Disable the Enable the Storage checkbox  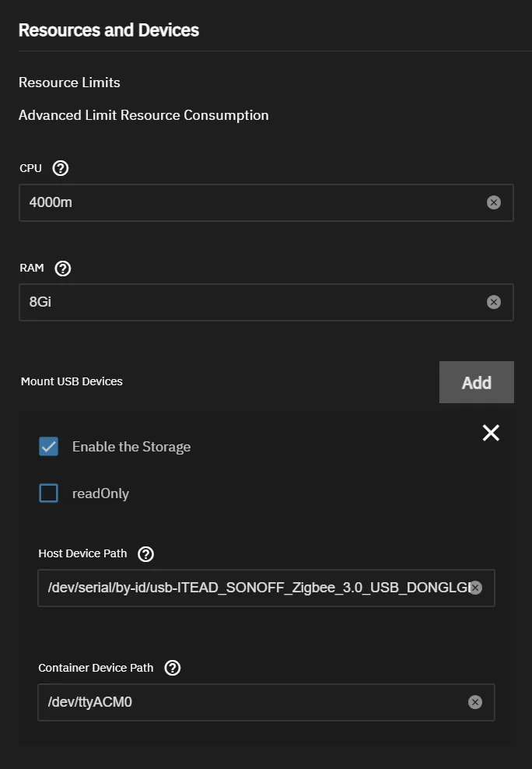tap(48, 446)
